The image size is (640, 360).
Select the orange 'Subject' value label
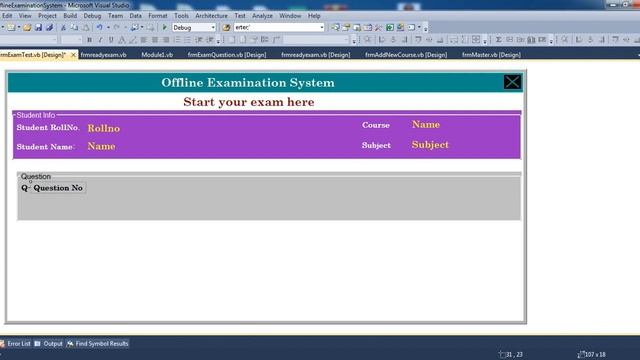tap(430, 145)
